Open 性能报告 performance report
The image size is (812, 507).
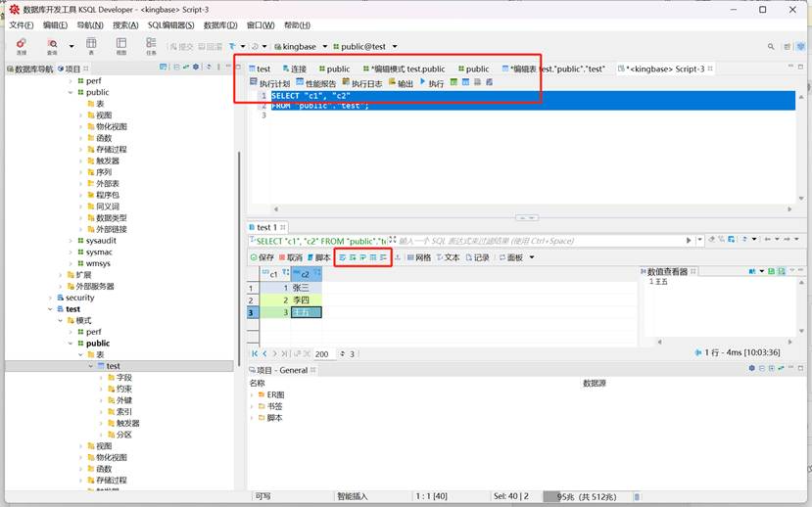(314, 84)
